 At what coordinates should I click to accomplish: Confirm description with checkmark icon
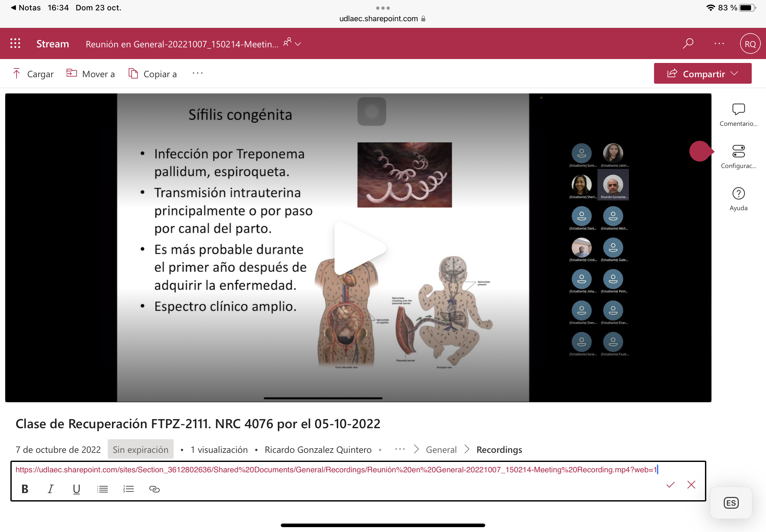670,485
